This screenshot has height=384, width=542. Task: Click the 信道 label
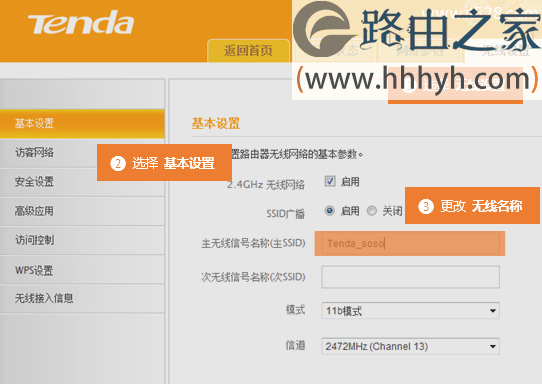pyautogui.click(x=295, y=345)
